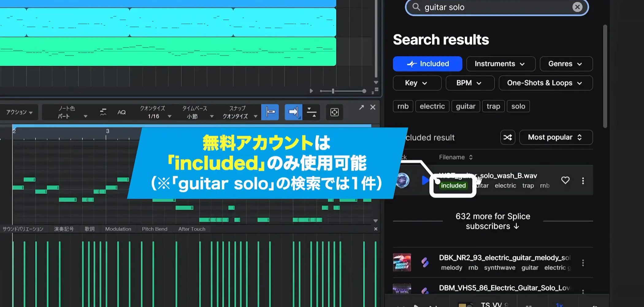Click 632 more for Splice subscribers

tap(493, 221)
